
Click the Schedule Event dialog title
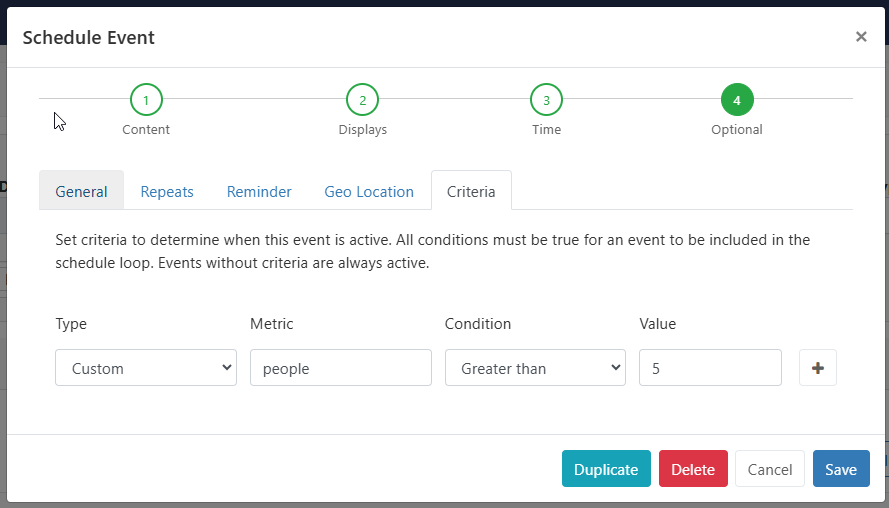[89, 38]
